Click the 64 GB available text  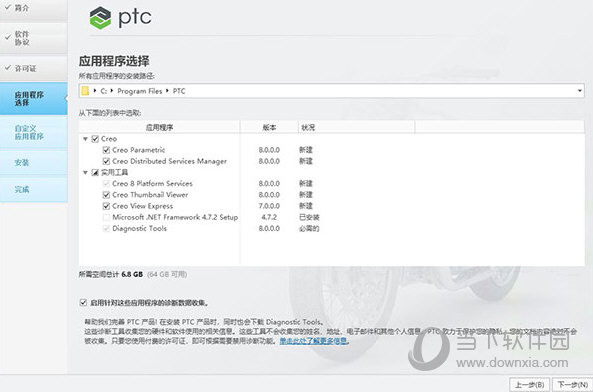coord(167,274)
